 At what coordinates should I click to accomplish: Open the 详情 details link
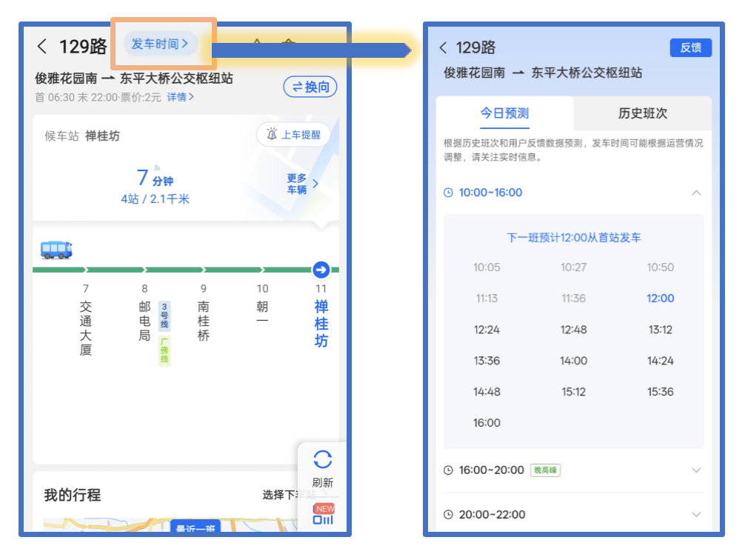[180, 97]
